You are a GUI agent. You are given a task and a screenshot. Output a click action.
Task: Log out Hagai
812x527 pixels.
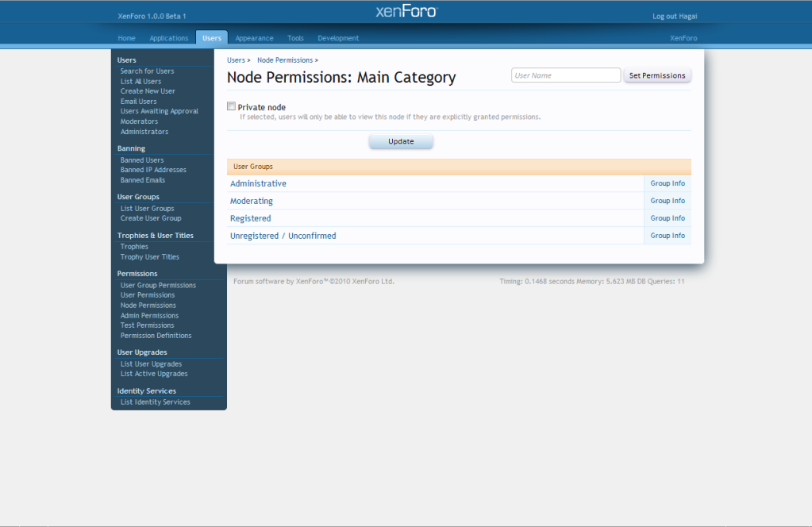pos(675,16)
